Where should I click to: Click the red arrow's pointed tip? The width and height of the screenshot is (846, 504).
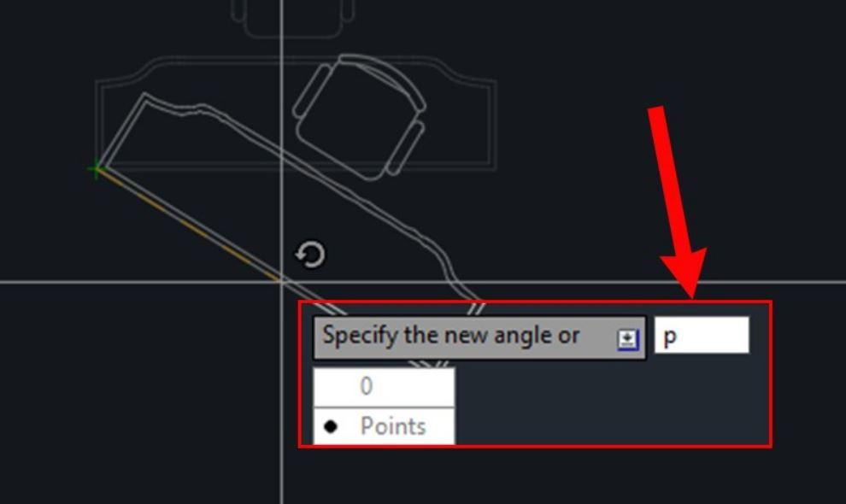(x=694, y=296)
